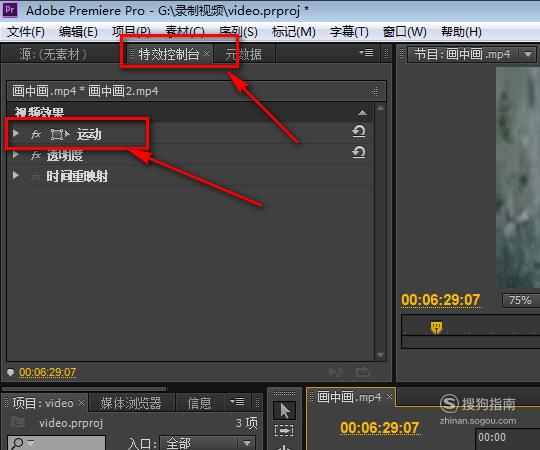Screen dimensions: 540x450
Task: Open the 节目 monitor sequence dropdown
Action: (527, 54)
